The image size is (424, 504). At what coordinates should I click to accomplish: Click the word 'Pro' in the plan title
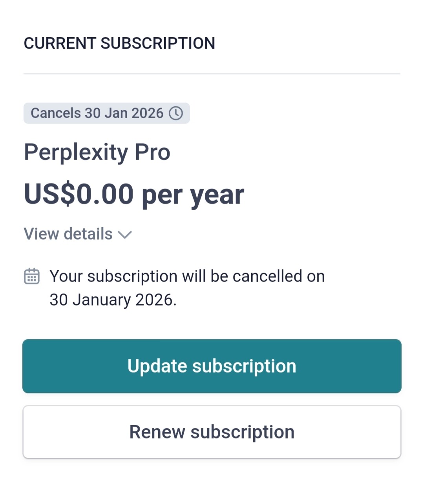(x=152, y=152)
